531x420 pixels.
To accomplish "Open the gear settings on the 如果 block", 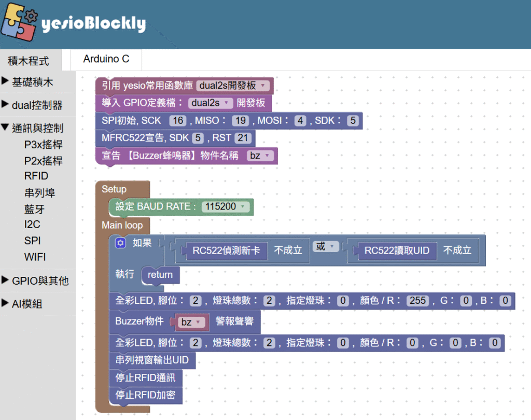I will 120,243.
